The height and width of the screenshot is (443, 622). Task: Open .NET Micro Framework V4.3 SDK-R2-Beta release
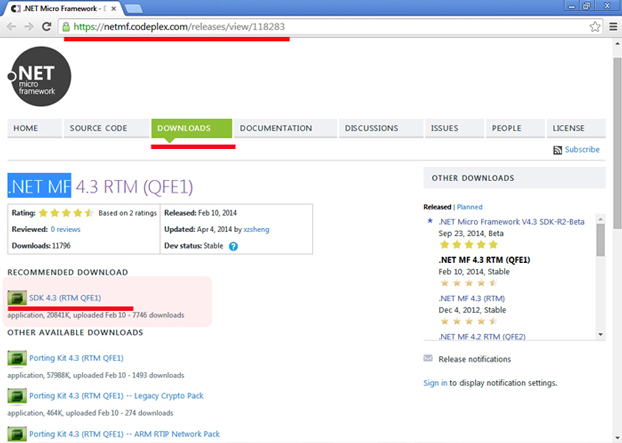click(511, 222)
